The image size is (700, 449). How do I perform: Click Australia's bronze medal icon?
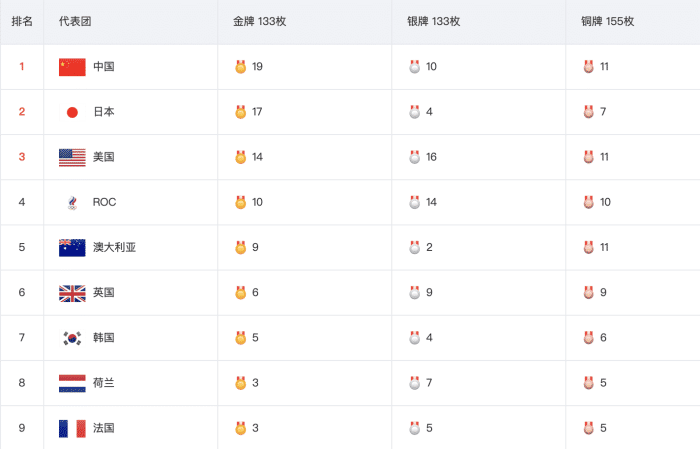click(x=588, y=247)
